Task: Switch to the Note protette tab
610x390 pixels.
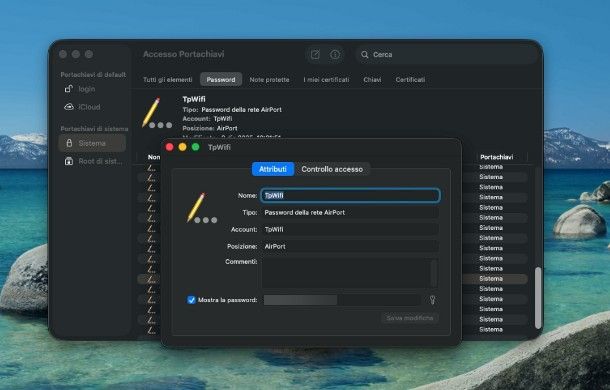Action: [269, 79]
